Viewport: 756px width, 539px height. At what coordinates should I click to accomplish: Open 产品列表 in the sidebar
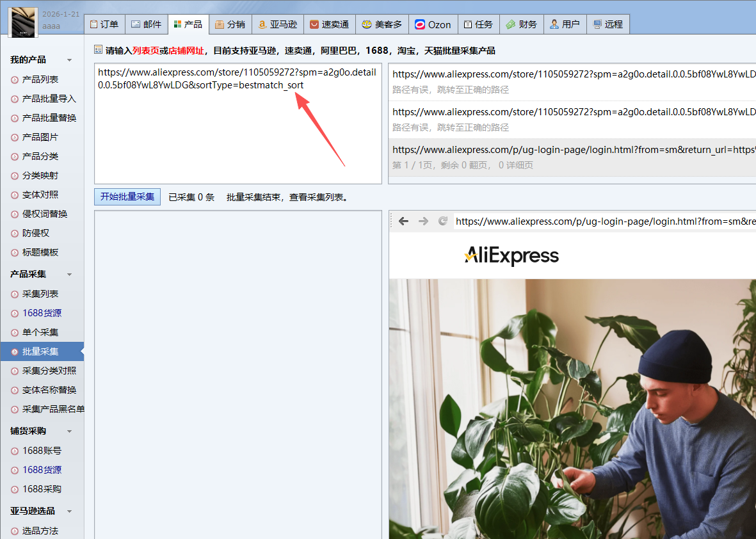point(40,79)
